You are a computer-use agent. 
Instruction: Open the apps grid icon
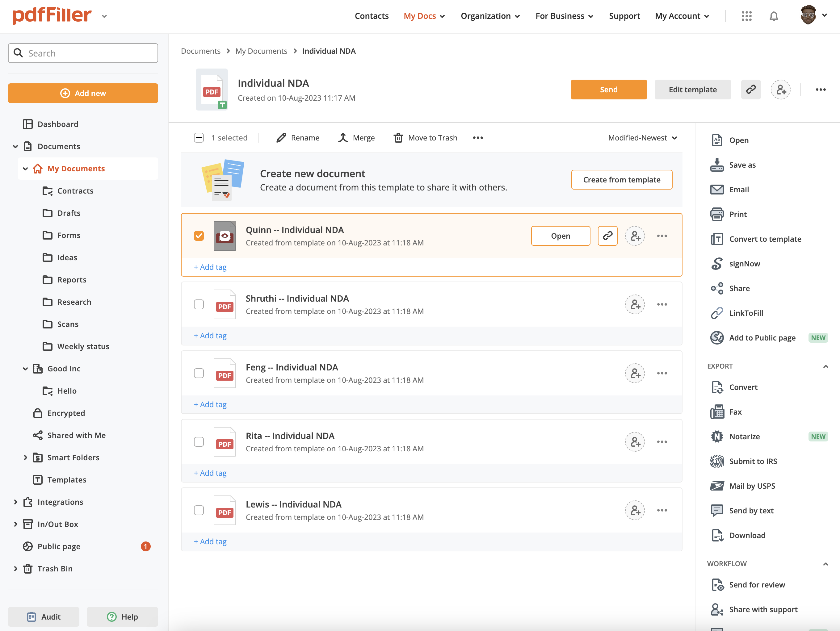pos(746,16)
